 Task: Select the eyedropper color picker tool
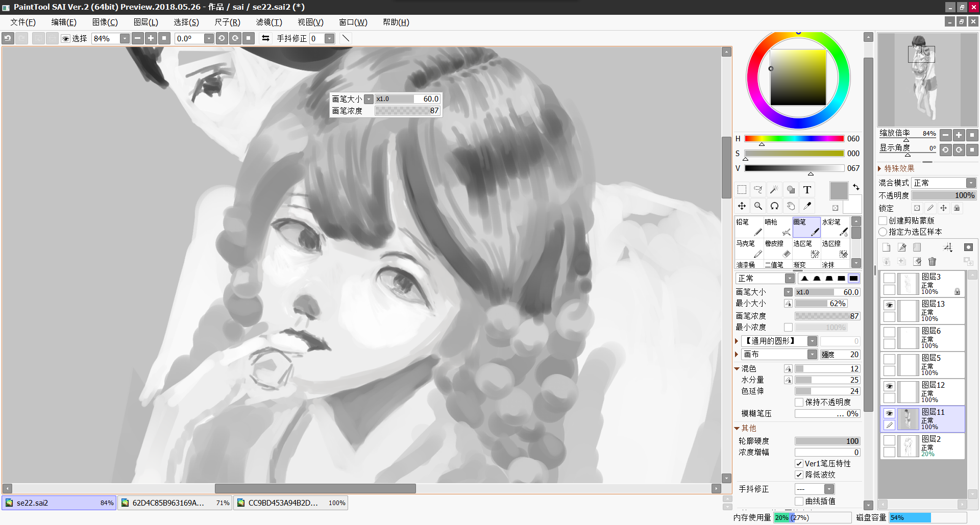[807, 206]
